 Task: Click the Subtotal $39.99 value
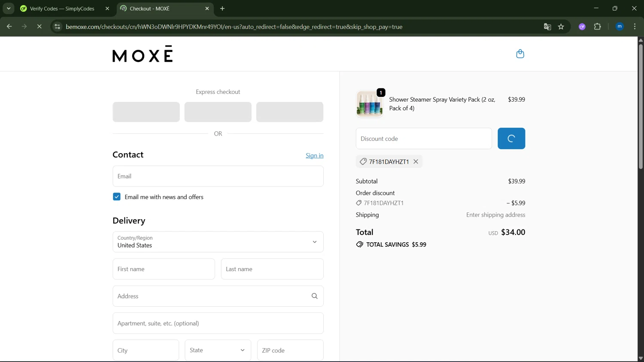coord(516,181)
